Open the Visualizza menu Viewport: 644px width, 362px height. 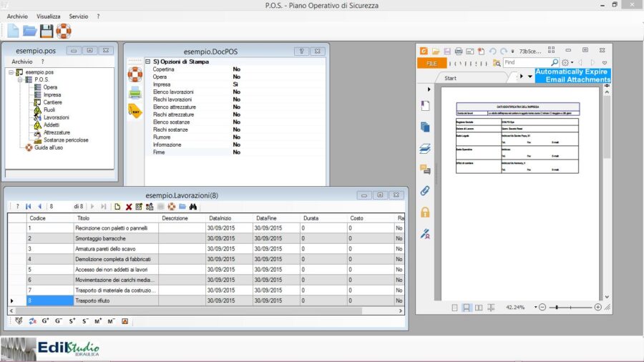[x=49, y=16]
